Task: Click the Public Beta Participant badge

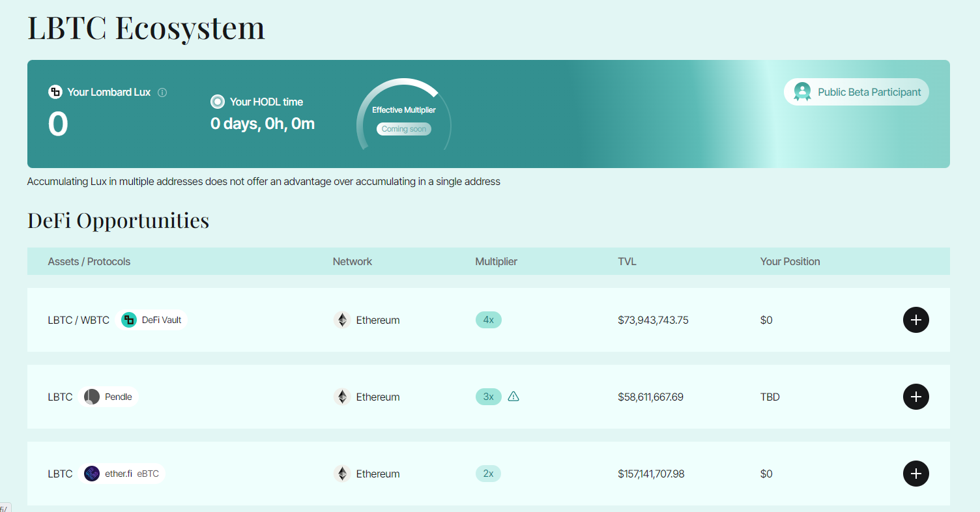Action: [x=856, y=92]
